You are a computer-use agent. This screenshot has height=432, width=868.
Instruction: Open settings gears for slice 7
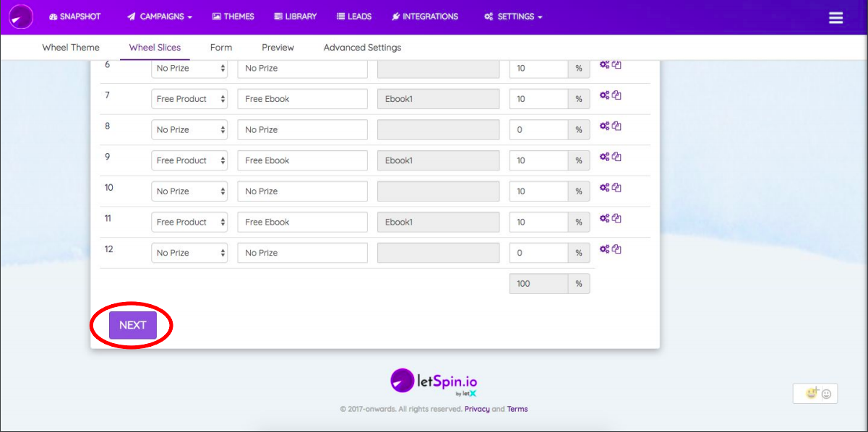pyautogui.click(x=604, y=95)
